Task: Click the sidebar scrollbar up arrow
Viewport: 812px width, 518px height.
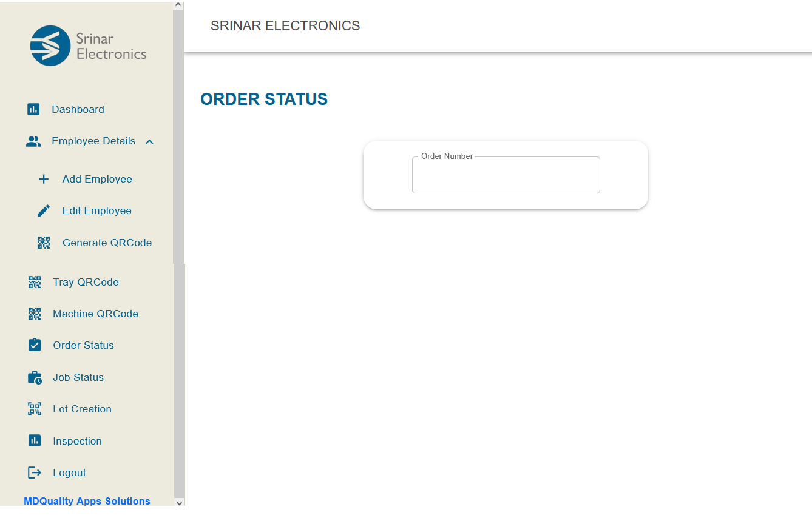Action: (x=178, y=4)
